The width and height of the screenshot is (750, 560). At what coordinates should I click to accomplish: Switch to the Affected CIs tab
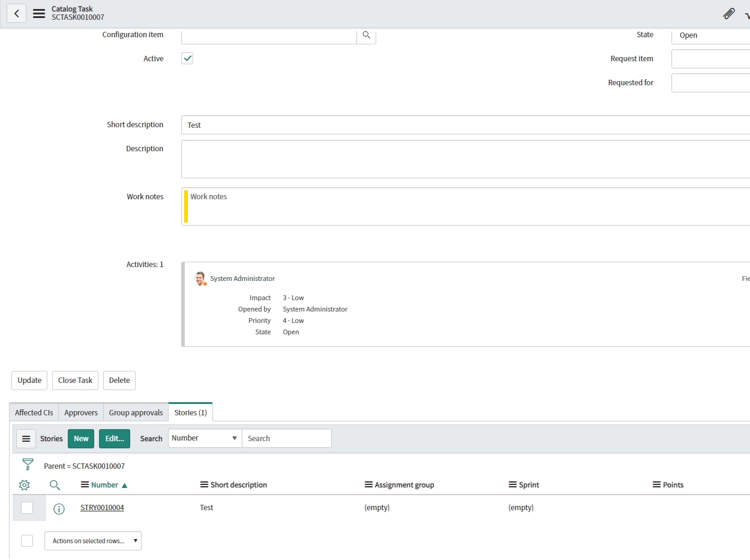click(x=34, y=413)
